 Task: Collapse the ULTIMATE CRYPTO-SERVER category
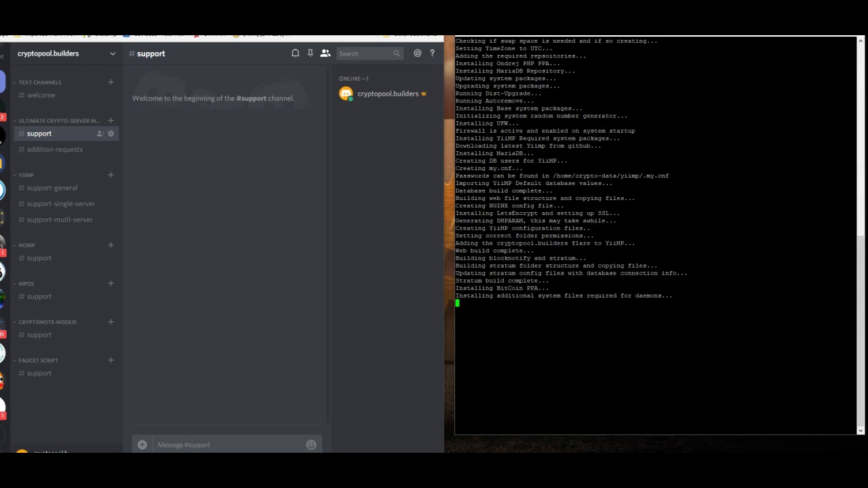point(56,121)
